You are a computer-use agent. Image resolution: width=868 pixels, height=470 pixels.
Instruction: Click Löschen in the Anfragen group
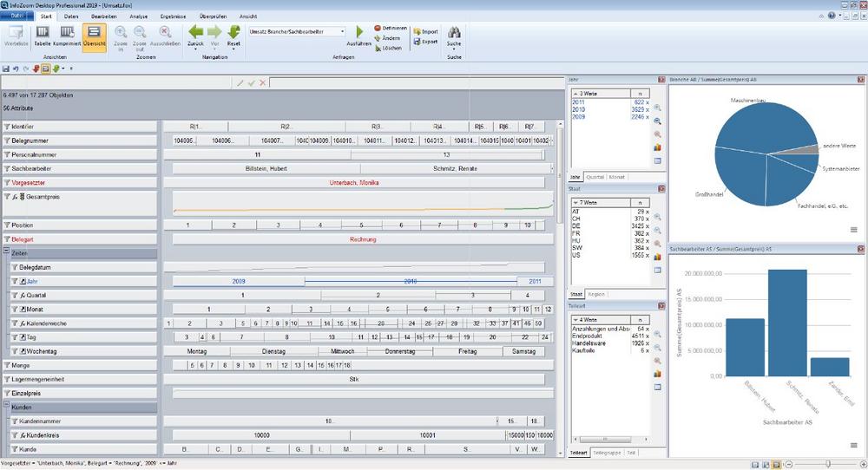coord(388,48)
